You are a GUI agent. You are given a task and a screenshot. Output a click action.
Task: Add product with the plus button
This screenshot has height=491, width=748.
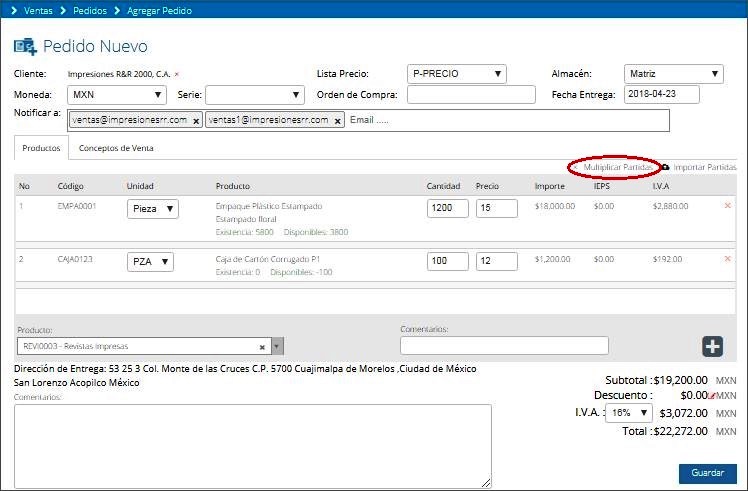click(712, 346)
